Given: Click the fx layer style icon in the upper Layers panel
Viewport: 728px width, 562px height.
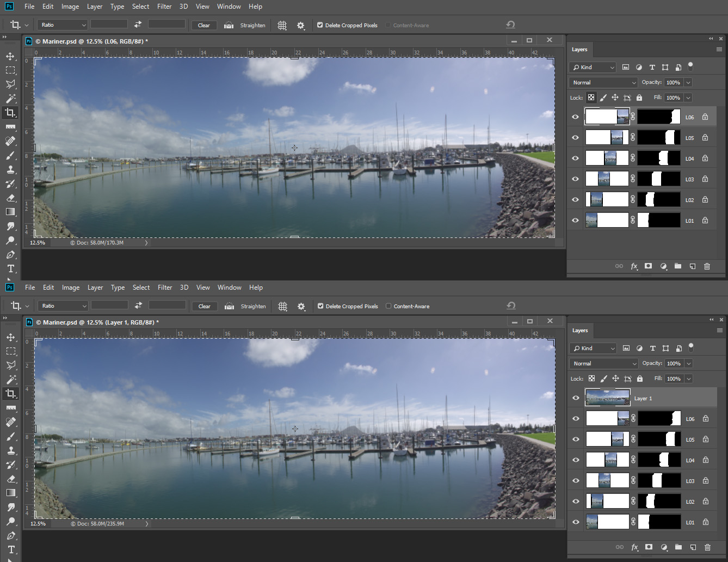Looking at the screenshot, I should [x=634, y=266].
